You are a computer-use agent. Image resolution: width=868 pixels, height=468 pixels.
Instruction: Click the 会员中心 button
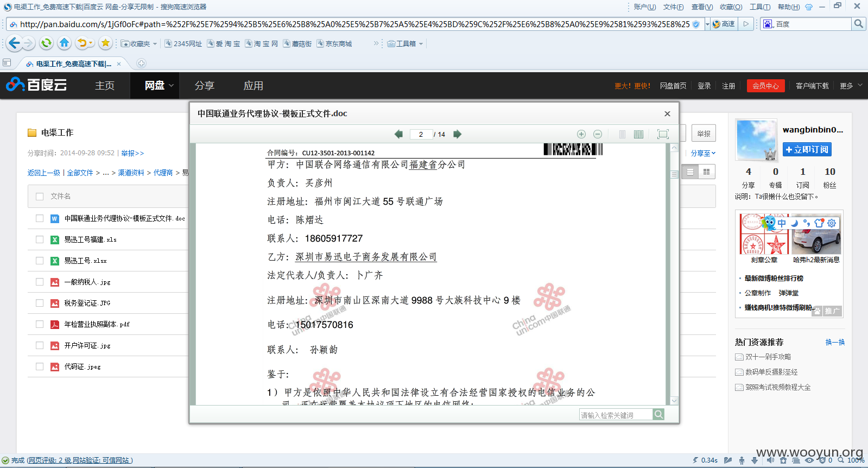(x=765, y=86)
